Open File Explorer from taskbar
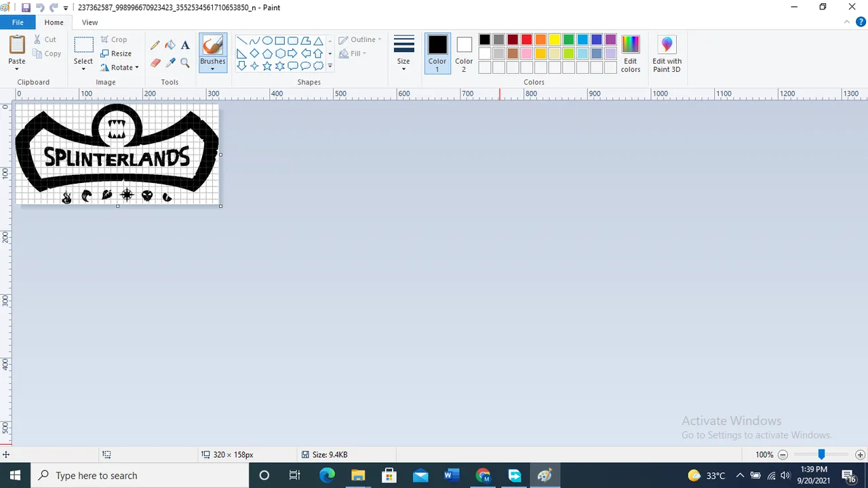Viewport: 868px width, 488px height. point(358,475)
